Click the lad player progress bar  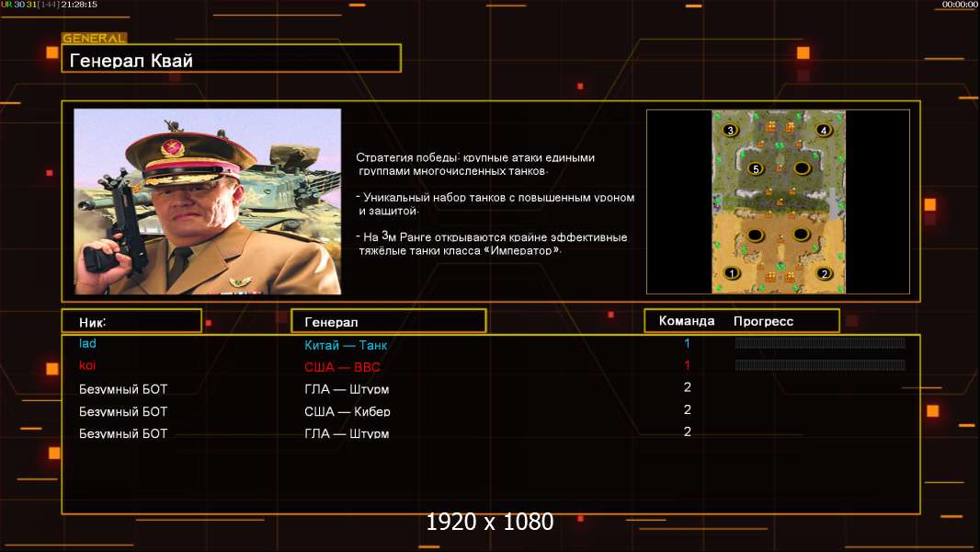click(820, 342)
